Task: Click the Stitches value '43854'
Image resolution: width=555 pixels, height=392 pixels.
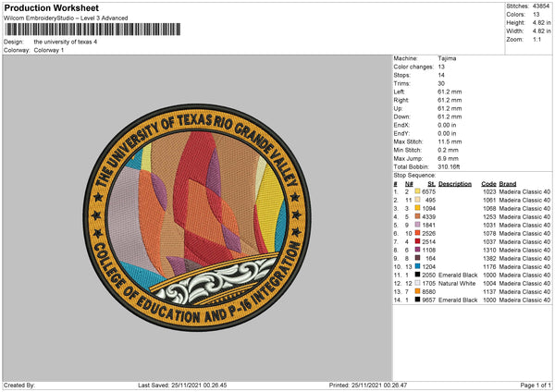Action: 541,6
